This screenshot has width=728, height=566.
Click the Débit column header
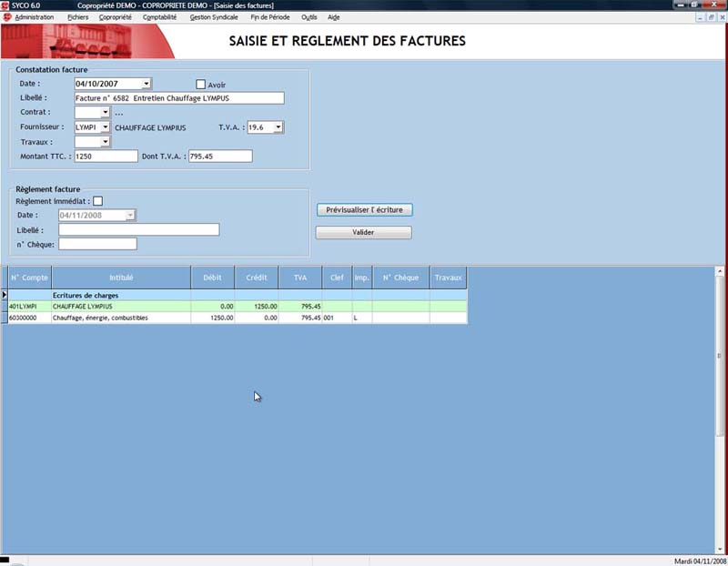tap(212, 277)
